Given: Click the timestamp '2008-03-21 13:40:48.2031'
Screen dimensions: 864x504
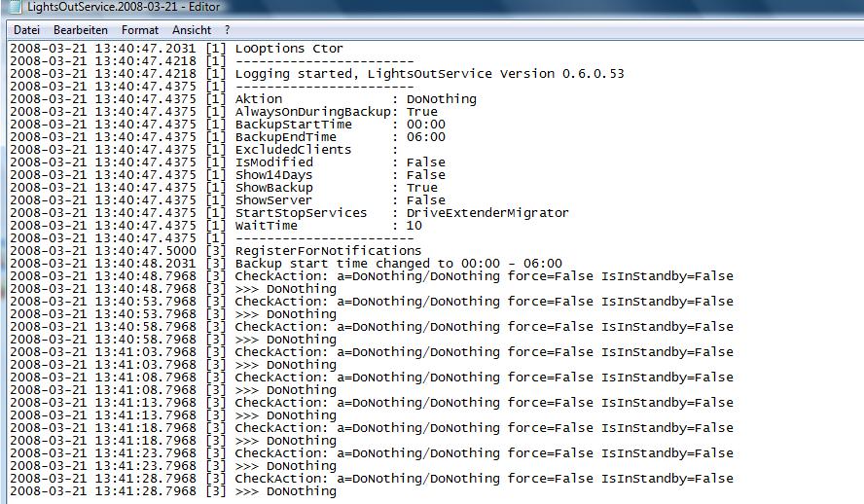Looking at the screenshot, I should [103, 264].
